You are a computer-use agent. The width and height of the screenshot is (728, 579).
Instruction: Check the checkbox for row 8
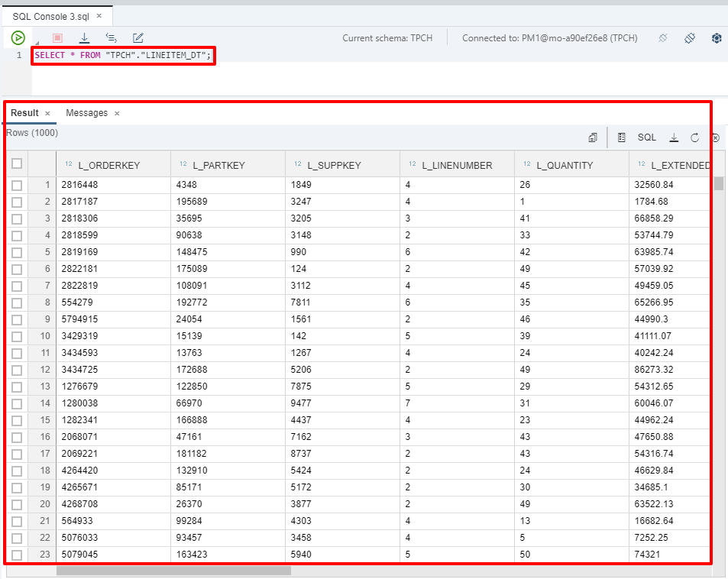(17, 303)
